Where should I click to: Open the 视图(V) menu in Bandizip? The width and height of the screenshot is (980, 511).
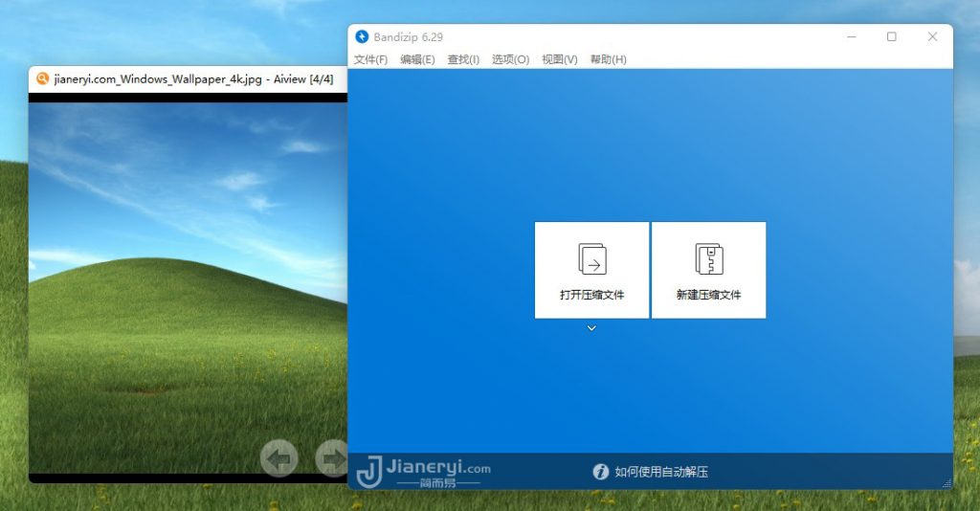[x=559, y=59]
